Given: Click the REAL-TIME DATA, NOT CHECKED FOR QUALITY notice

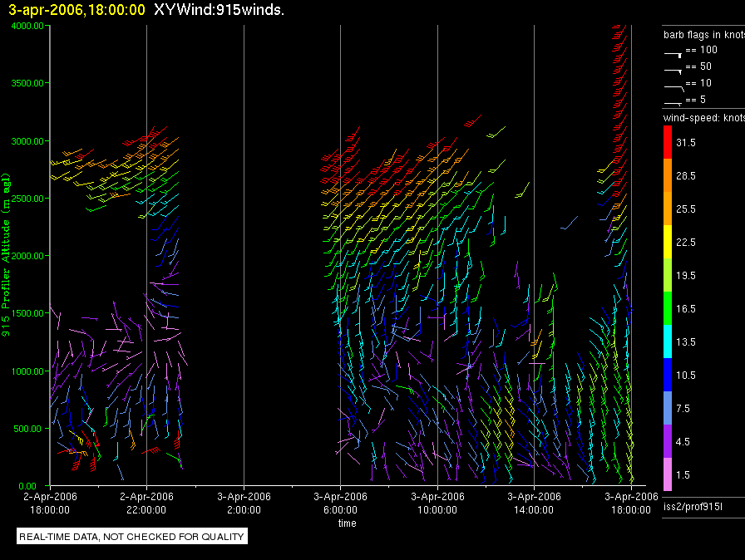Looking at the screenshot, I should point(131,537).
